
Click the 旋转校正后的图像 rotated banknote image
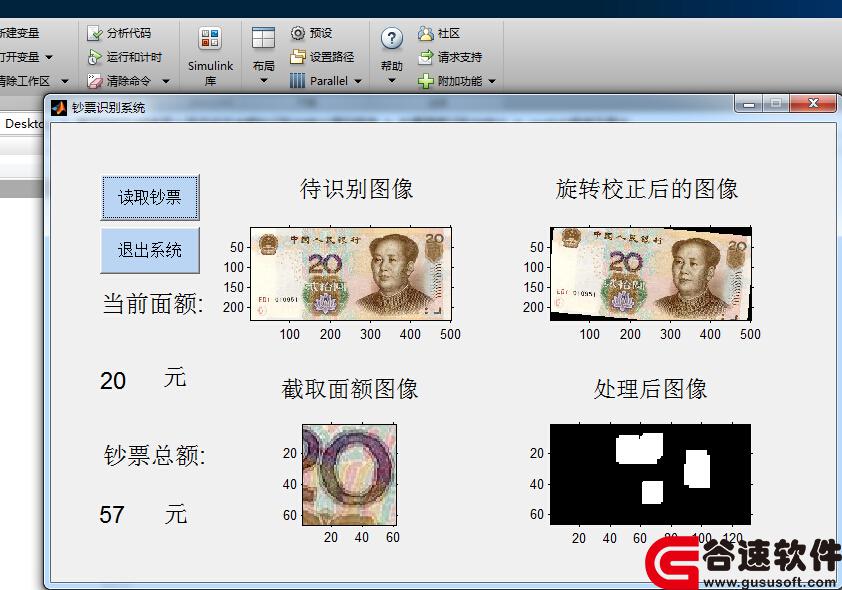(650, 274)
